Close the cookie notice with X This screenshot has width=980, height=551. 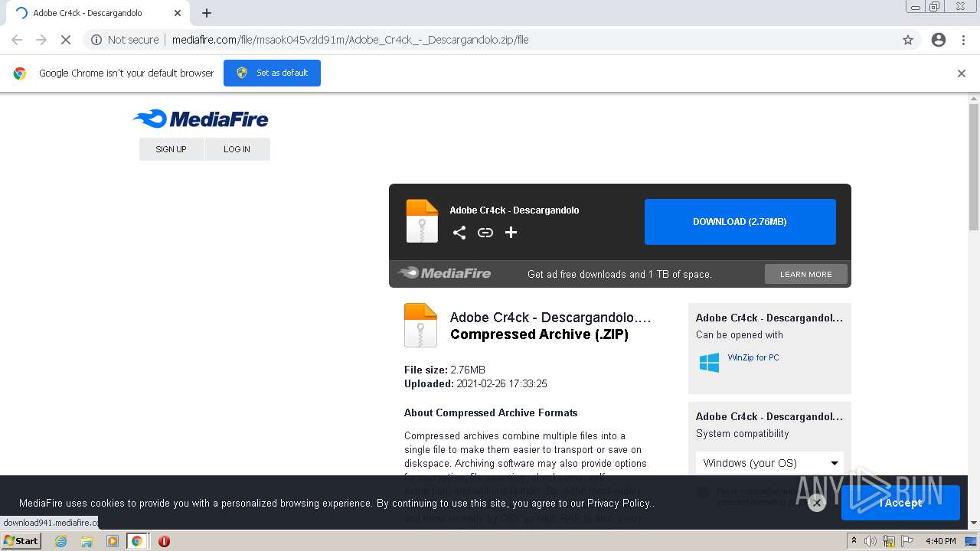[817, 503]
